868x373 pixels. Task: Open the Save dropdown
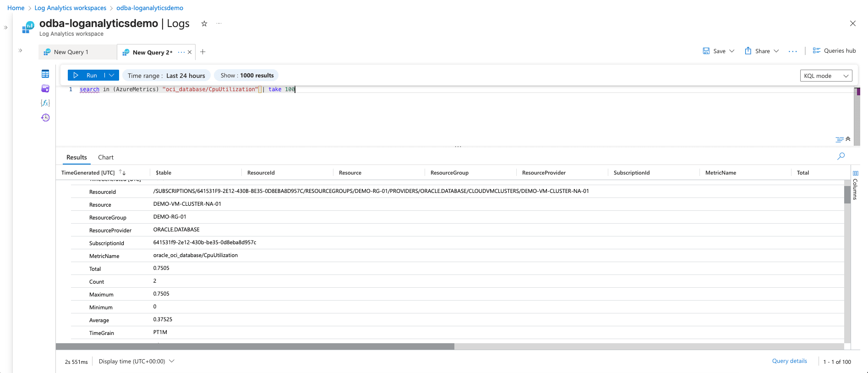[719, 51]
